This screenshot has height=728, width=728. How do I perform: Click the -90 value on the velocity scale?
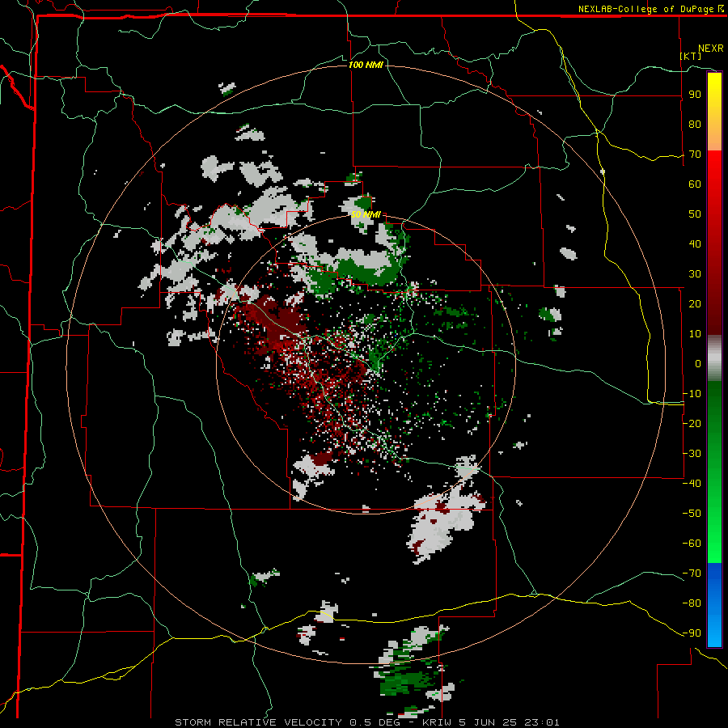click(692, 633)
